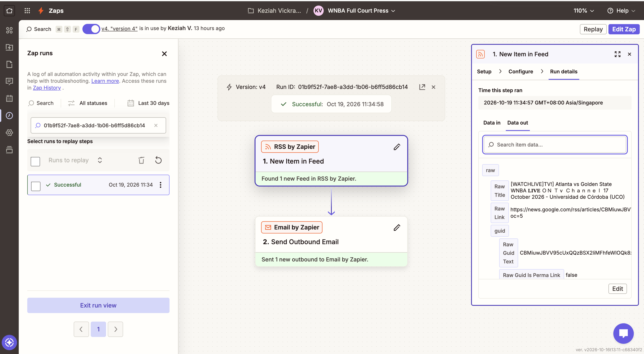This screenshot has height=354, width=644.
Task: Open the WNBA Full Court Press name dropdown
Action: click(x=361, y=10)
